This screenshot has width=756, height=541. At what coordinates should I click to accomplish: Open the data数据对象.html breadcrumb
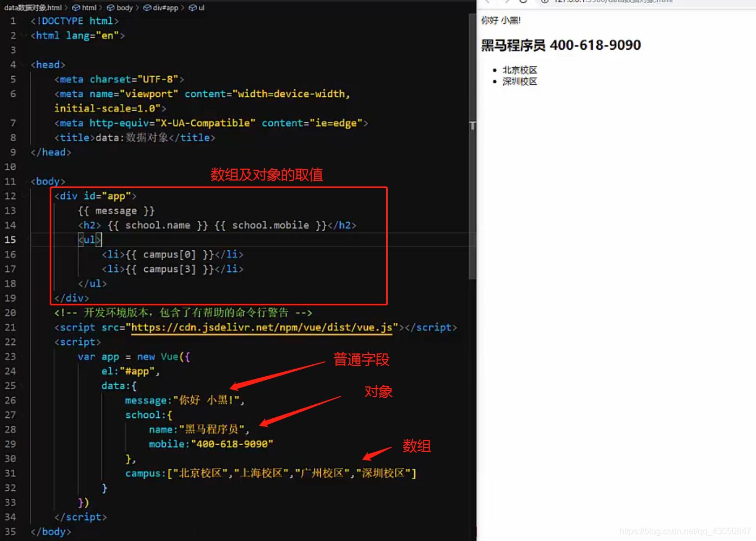coord(33,8)
